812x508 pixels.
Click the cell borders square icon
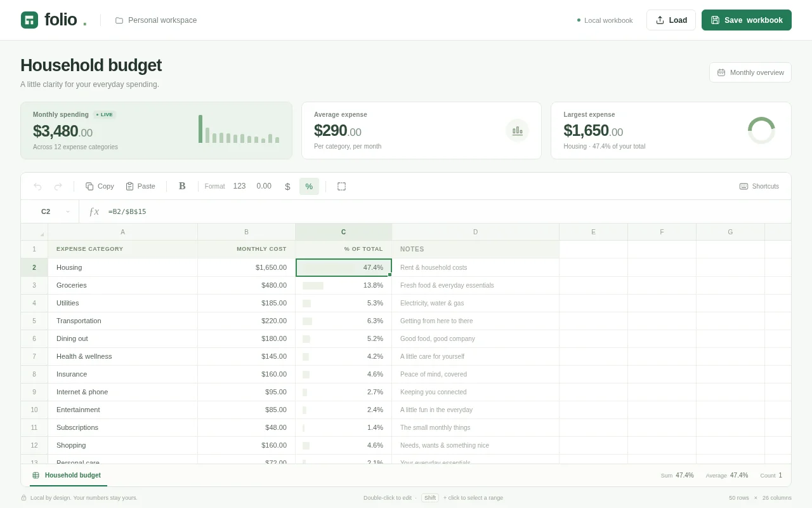coord(341,186)
